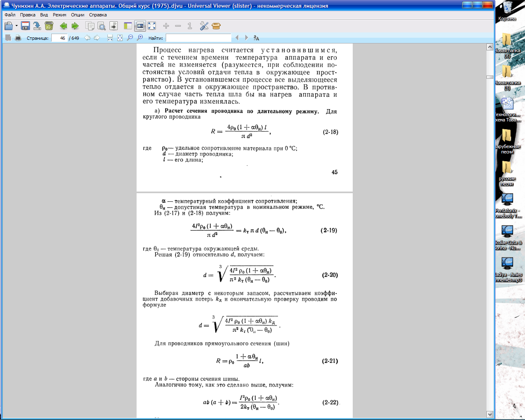Select русские песни desktop folder
Viewport: 525px width, 420px height.
pos(507,173)
